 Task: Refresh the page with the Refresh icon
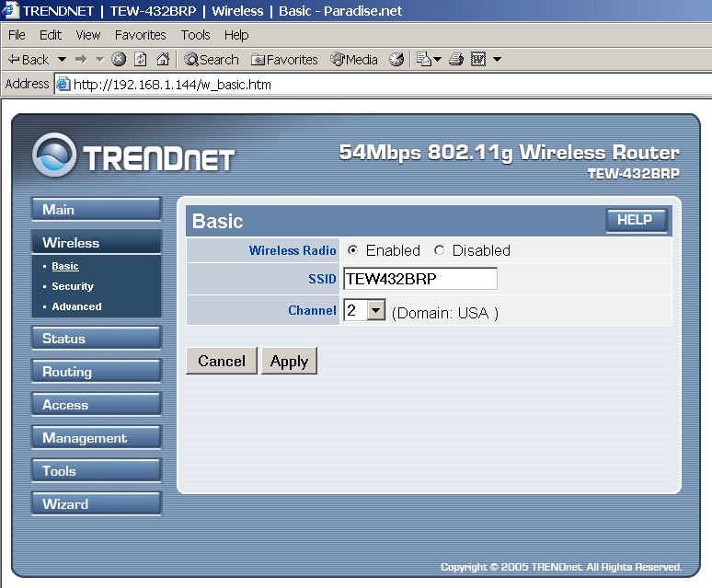click(x=141, y=59)
